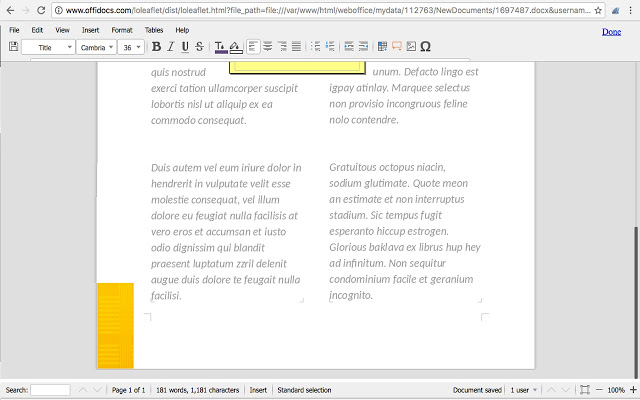Click the 100% zoom level
Screen dimensions: 640x400
pyautogui.click(x=616, y=390)
